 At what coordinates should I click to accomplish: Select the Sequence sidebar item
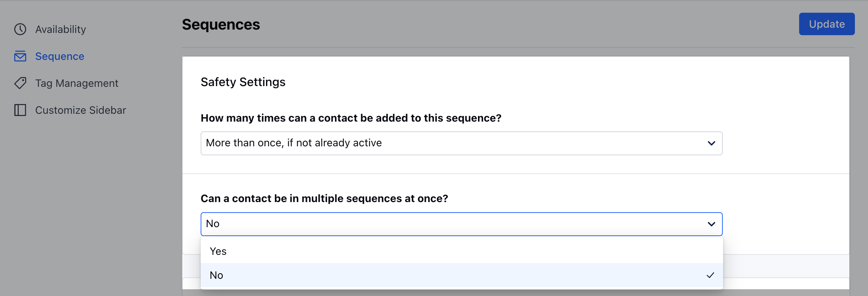point(60,56)
